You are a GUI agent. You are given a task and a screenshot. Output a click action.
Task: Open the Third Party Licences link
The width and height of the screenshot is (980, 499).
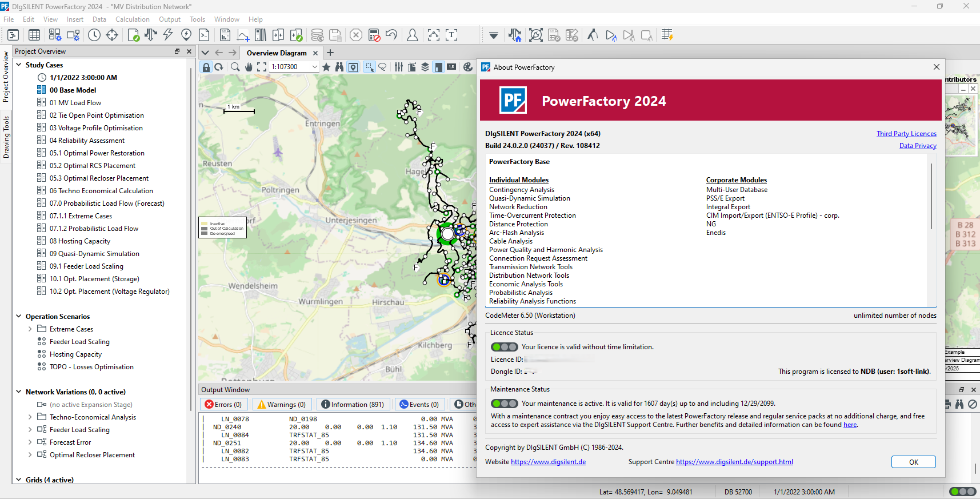906,134
